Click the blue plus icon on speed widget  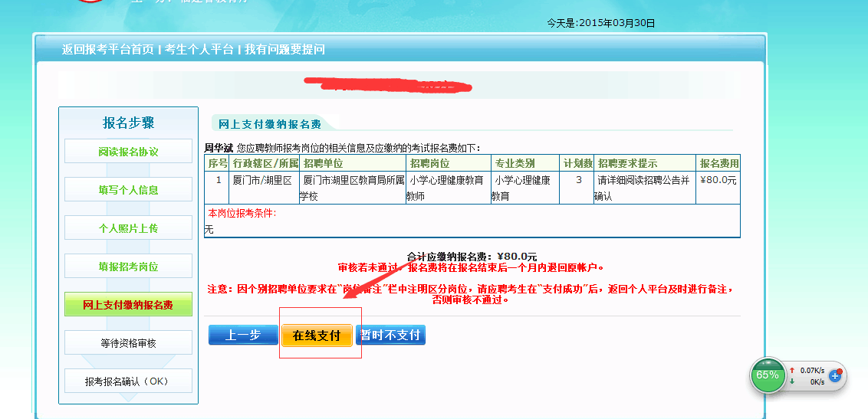click(836, 376)
